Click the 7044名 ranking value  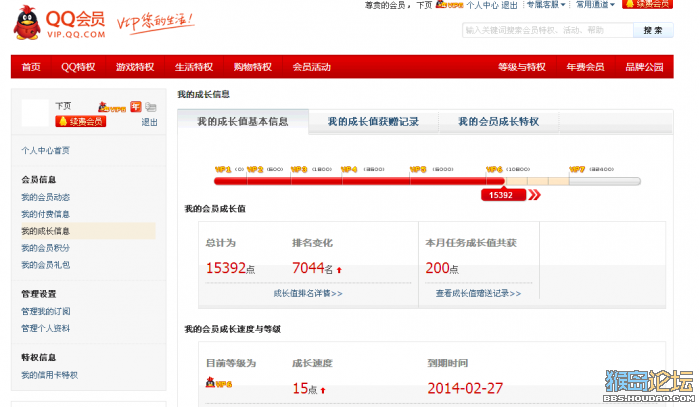pos(312,268)
